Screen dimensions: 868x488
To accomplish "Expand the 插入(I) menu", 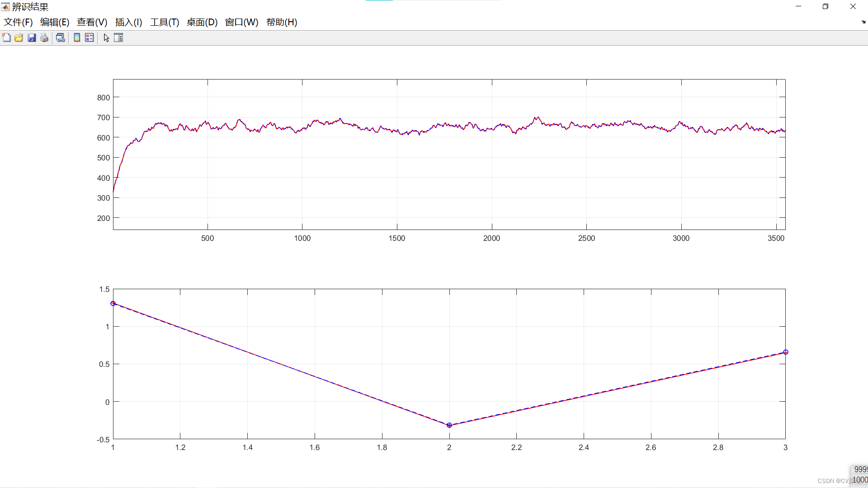I will [128, 22].
